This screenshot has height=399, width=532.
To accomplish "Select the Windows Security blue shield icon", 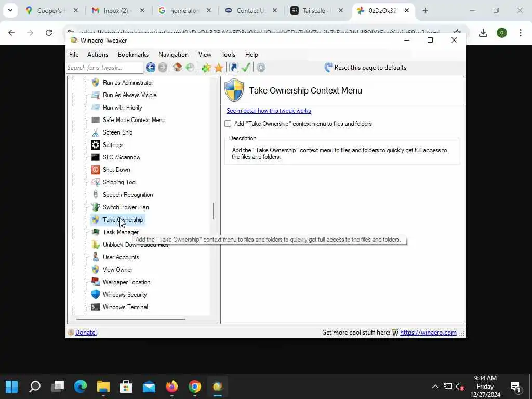I will tap(96, 294).
